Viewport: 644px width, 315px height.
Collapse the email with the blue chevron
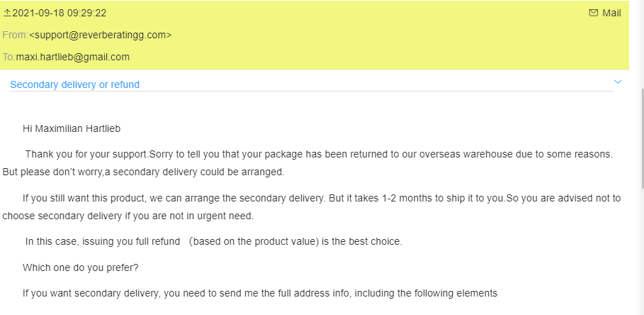[x=618, y=82]
